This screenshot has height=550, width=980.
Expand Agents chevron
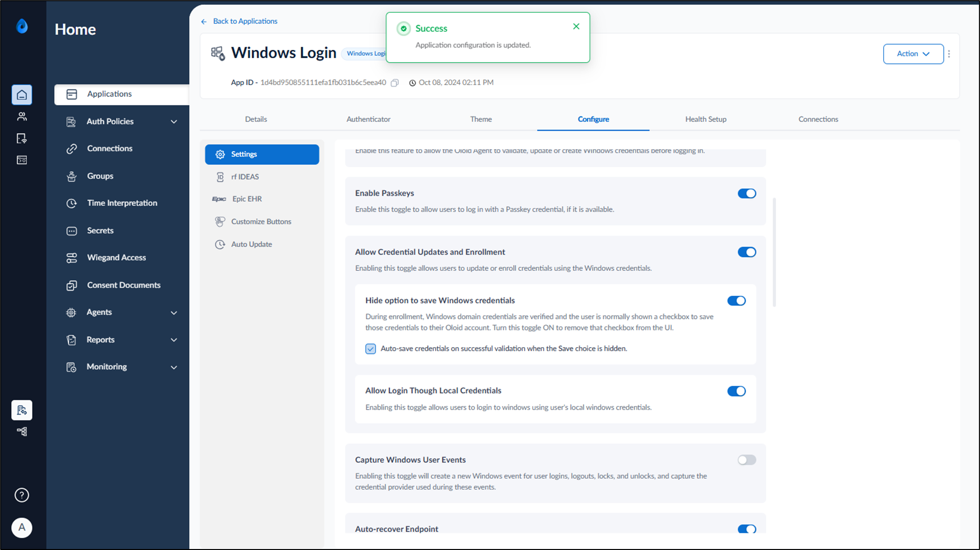click(x=174, y=313)
